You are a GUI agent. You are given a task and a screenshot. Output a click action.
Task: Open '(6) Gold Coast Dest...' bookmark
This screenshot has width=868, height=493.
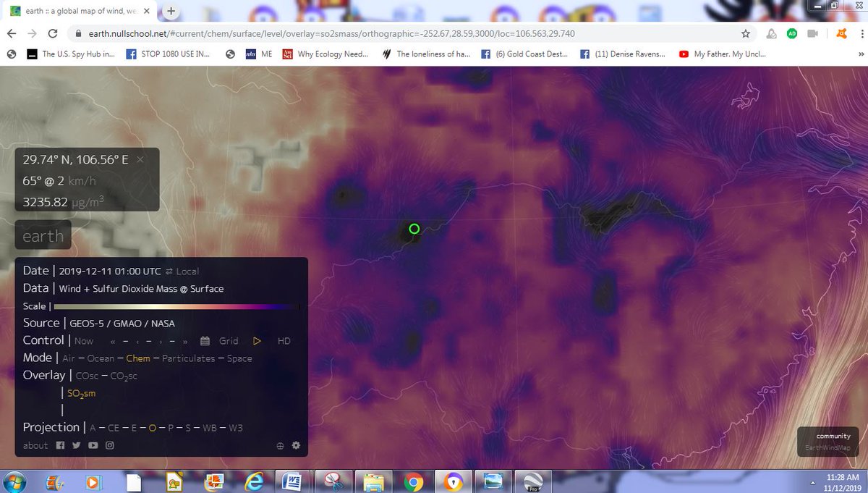click(524, 54)
